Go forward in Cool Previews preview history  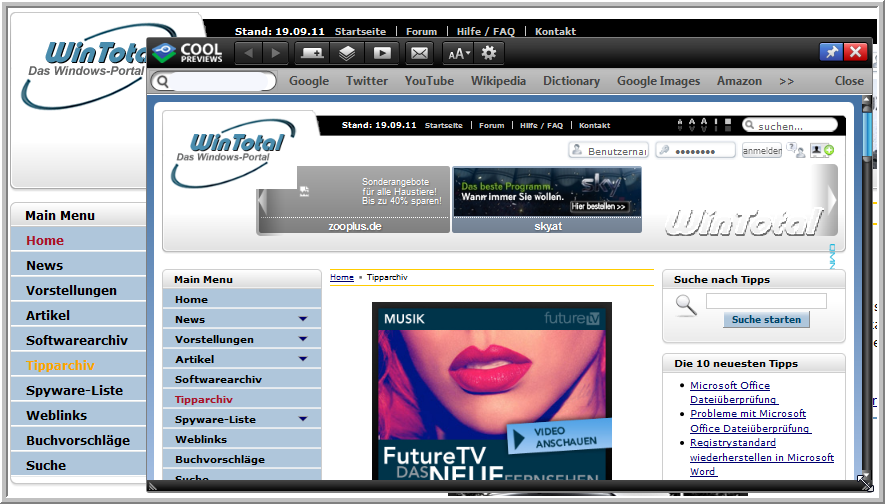[x=275, y=54]
